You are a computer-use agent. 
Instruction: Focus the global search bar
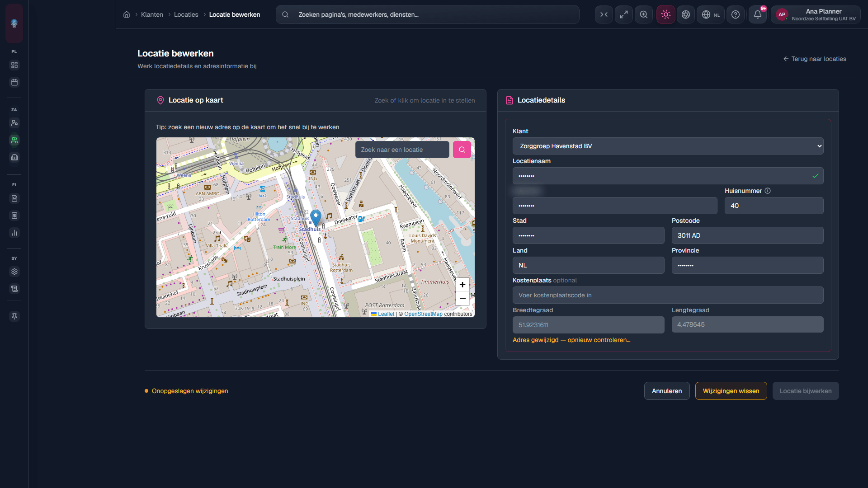tap(428, 14)
